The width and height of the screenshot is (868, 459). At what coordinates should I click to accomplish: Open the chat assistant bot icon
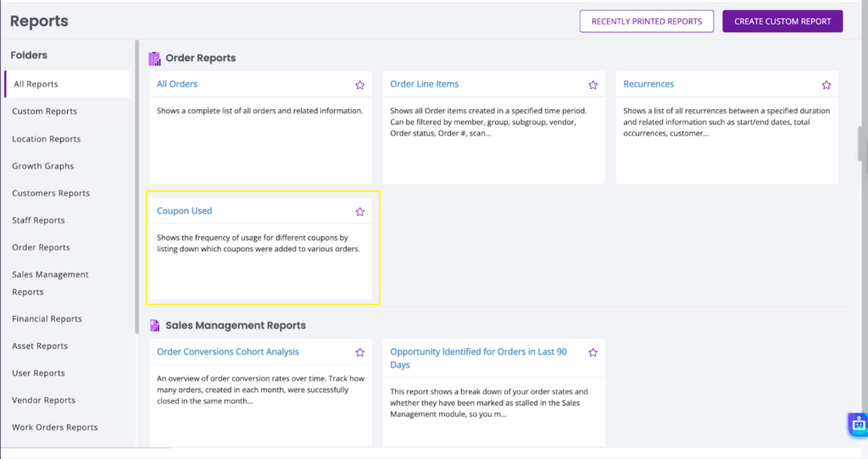(x=858, y=424)
